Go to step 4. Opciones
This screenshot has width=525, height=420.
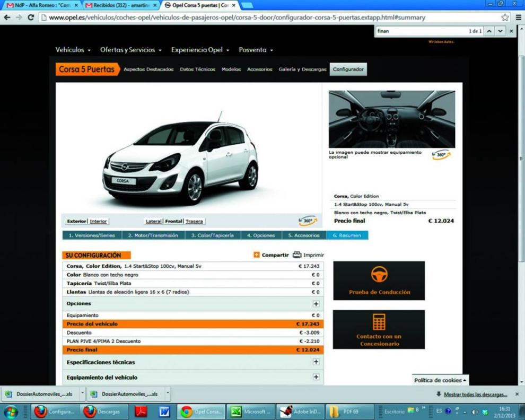click(x=261, y=235)
